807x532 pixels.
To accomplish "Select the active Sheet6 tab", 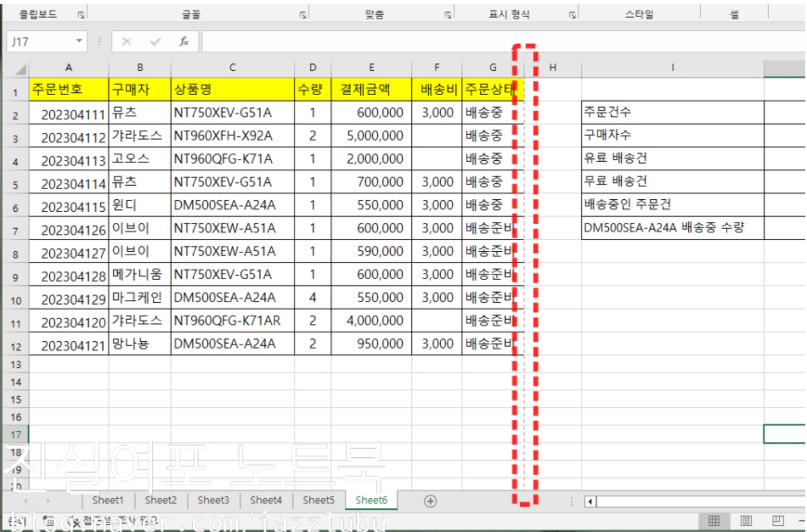I will click(x=372, y=500).
